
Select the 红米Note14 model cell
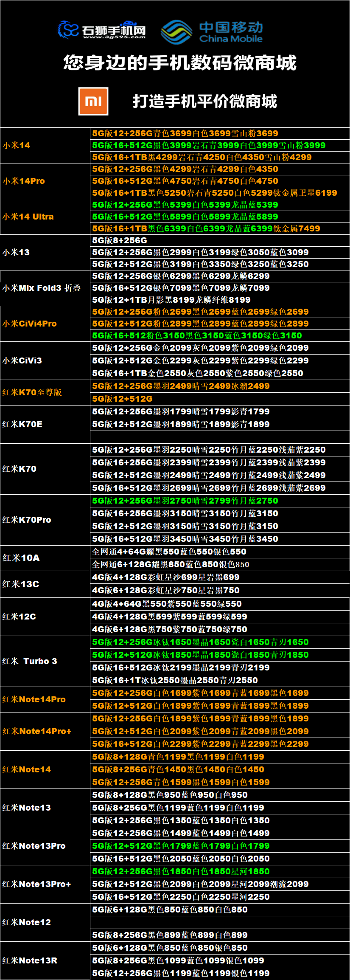coord(45,769)
